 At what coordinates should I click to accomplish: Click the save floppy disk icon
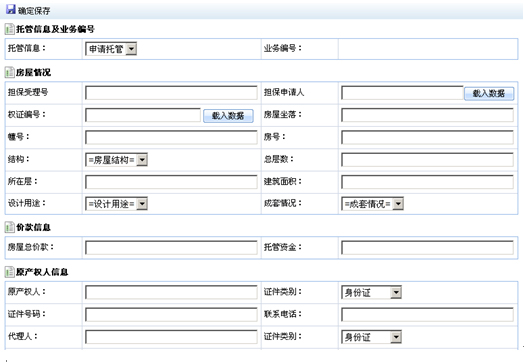(x=11, y=9)
